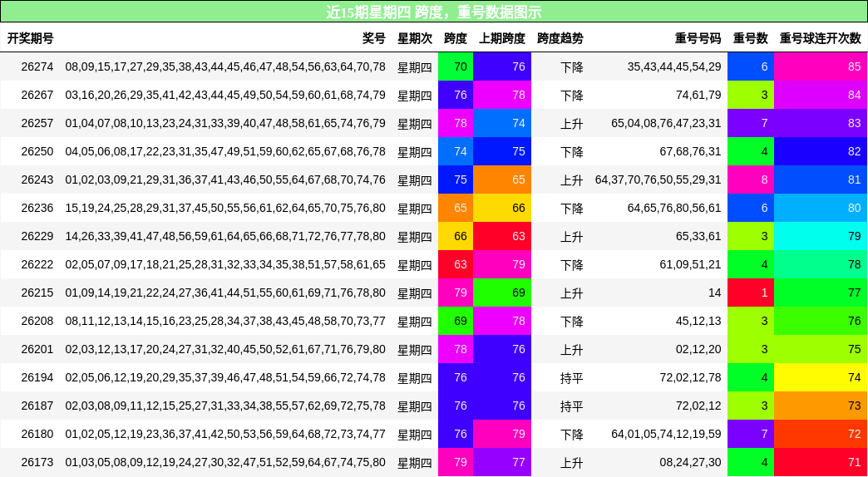The image size is (868, 477).
Task: Click repeat numbers 35,43,44,45,54,29
Action: 674,67
